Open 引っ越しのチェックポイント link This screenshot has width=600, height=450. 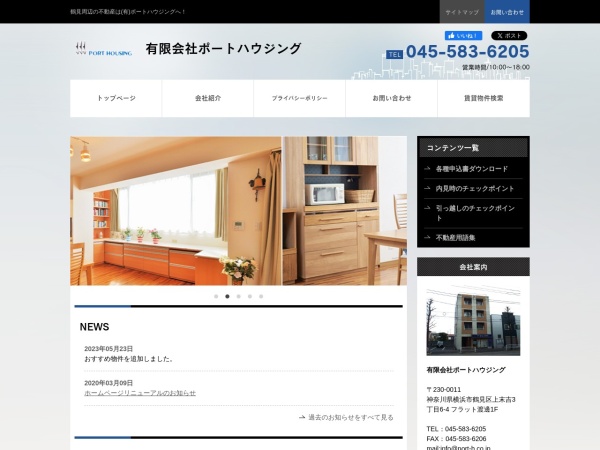[x=475, y=213]
